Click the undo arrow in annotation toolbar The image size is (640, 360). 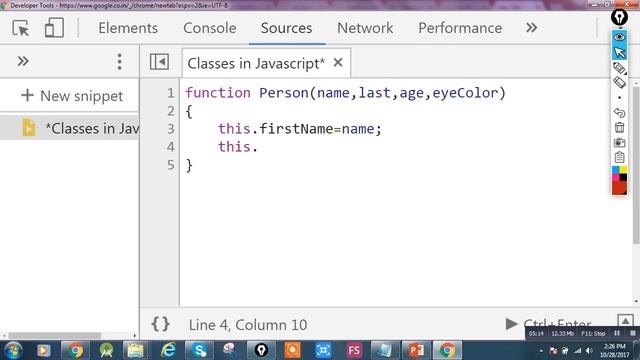[619, 112]
